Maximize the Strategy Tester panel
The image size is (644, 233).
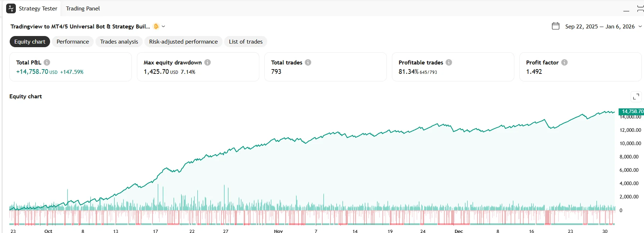pos(640,9)
